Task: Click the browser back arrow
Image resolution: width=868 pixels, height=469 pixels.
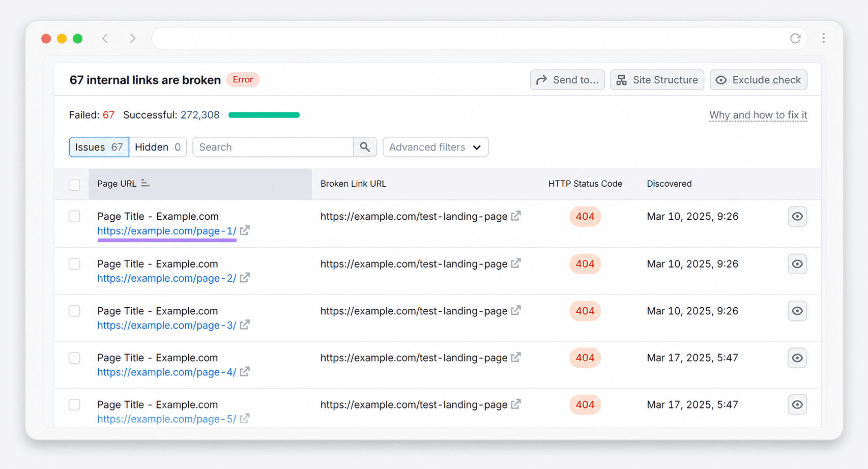Action: click(105, 38)
